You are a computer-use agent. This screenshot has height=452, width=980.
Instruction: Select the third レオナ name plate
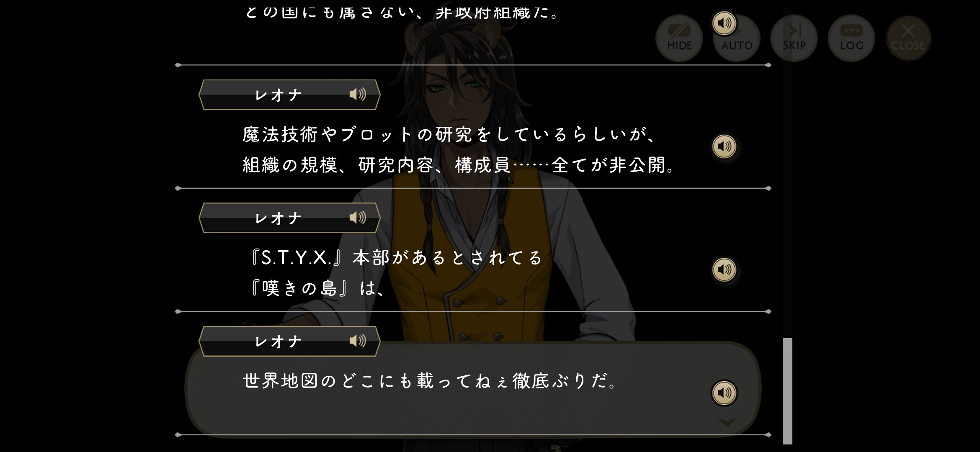click(289, 341)
